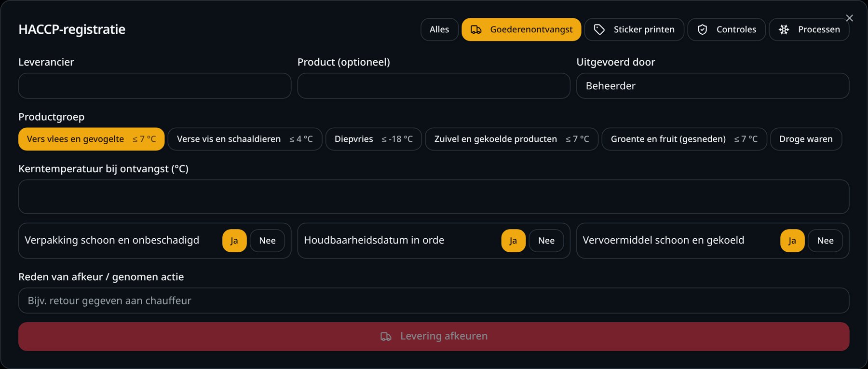Click the truck icon on Levering afkeuren

coord(386,337)
